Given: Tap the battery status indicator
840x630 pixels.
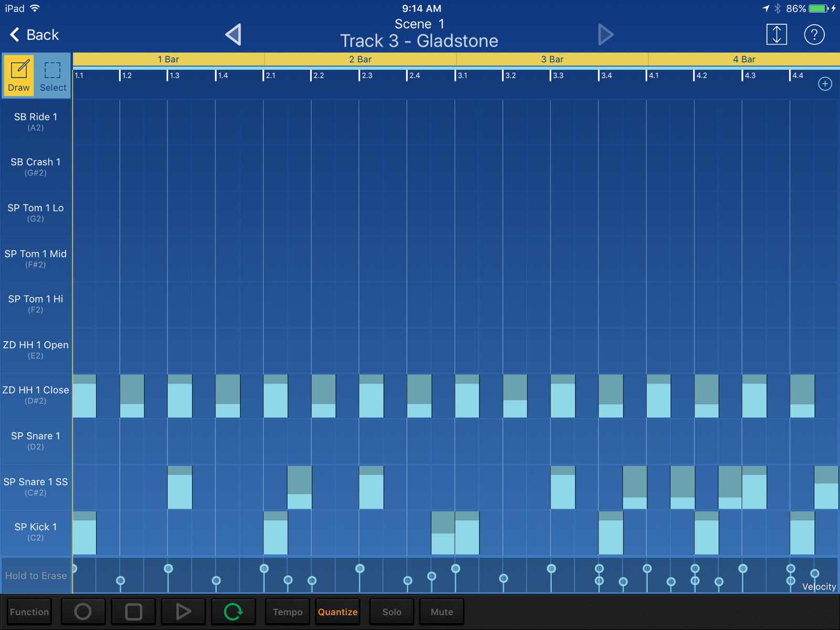Looking at the screenshot, I should pyautogui.click(x=818, y=8).
